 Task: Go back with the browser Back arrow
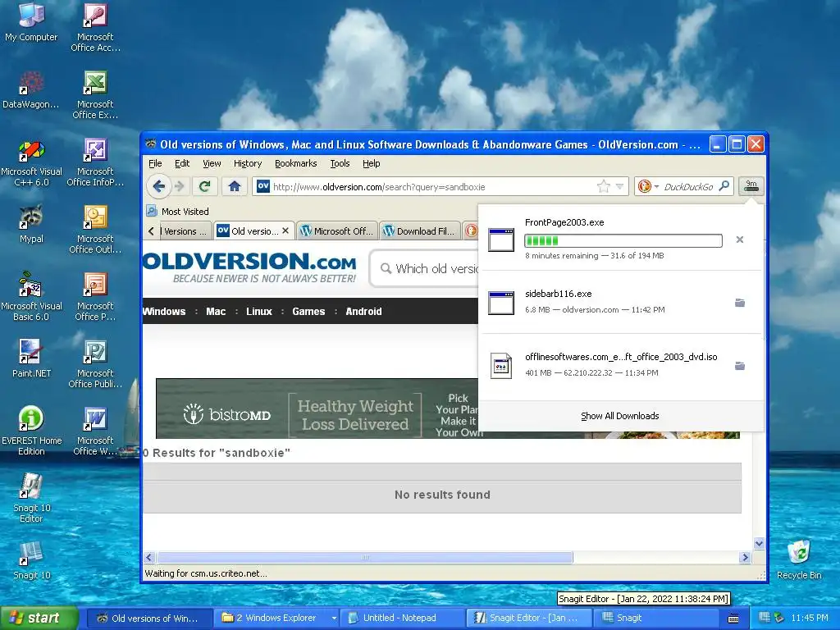click(x=158, y=186)
